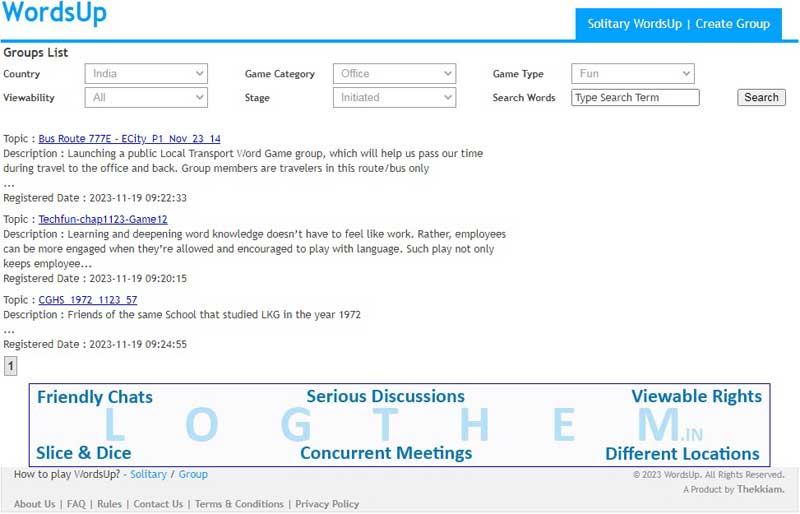Click the CGHS group description about LKG 1972
Image resolution: width=800 pixels, height=514 pixels.
182,315
